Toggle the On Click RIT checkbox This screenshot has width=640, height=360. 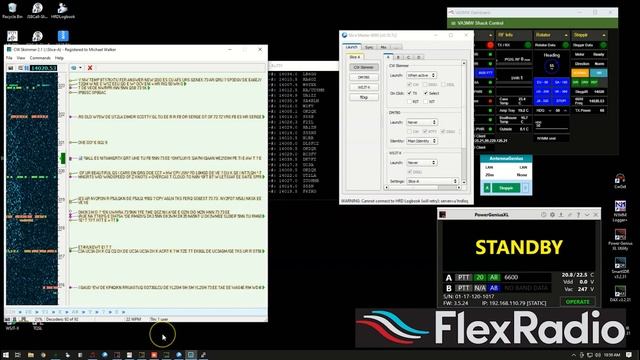(409, 101)
